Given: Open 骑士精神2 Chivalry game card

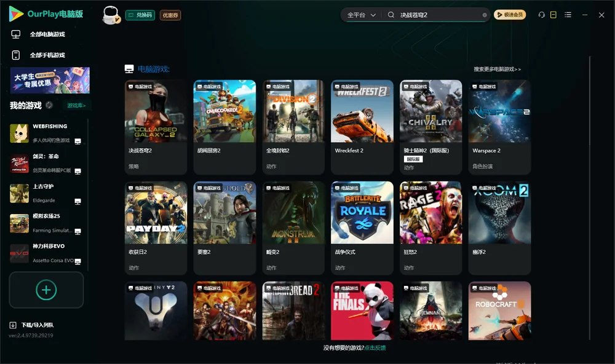Looking at the screenshot, I should (x=431, y=127).
